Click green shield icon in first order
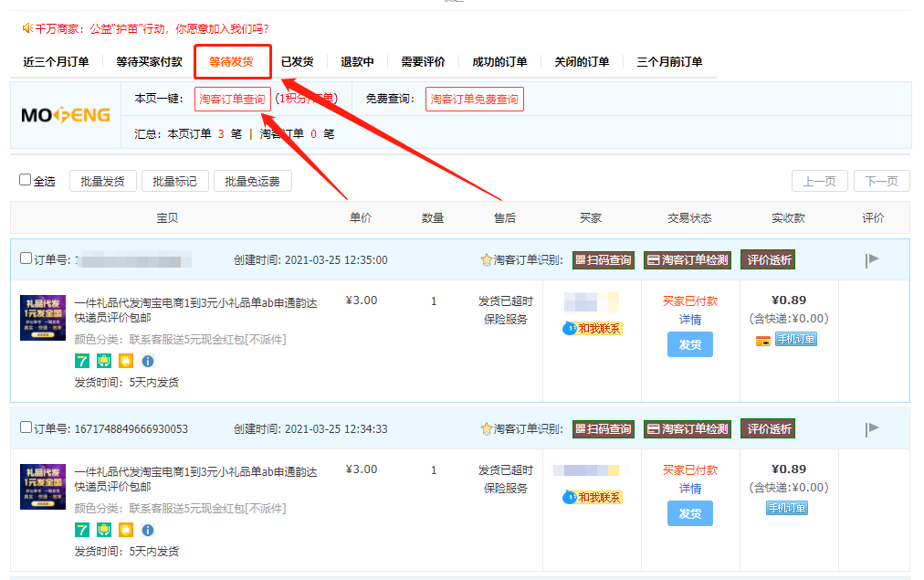The width and height of the screenshot is (924, 580). (x=104, y=361)
